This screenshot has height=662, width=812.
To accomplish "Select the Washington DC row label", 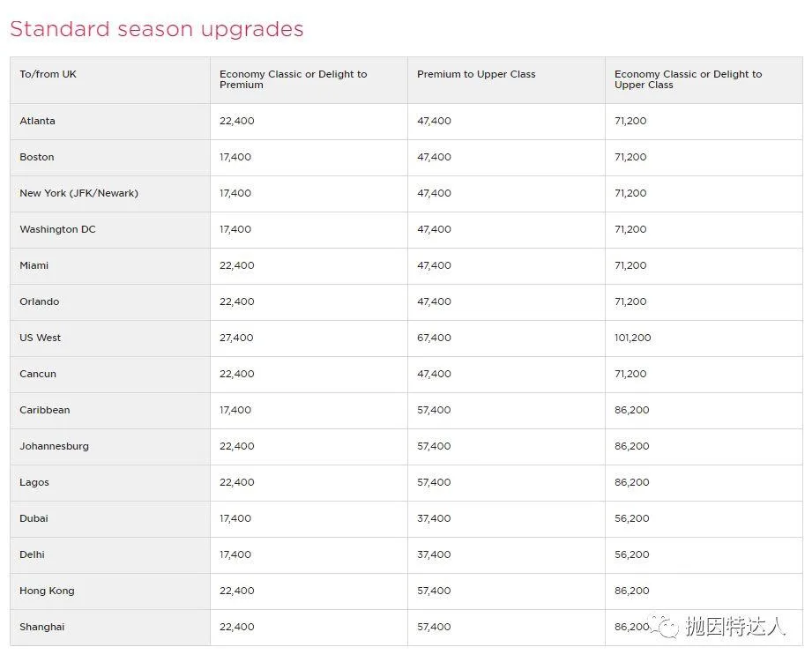I will click(58, 229).
